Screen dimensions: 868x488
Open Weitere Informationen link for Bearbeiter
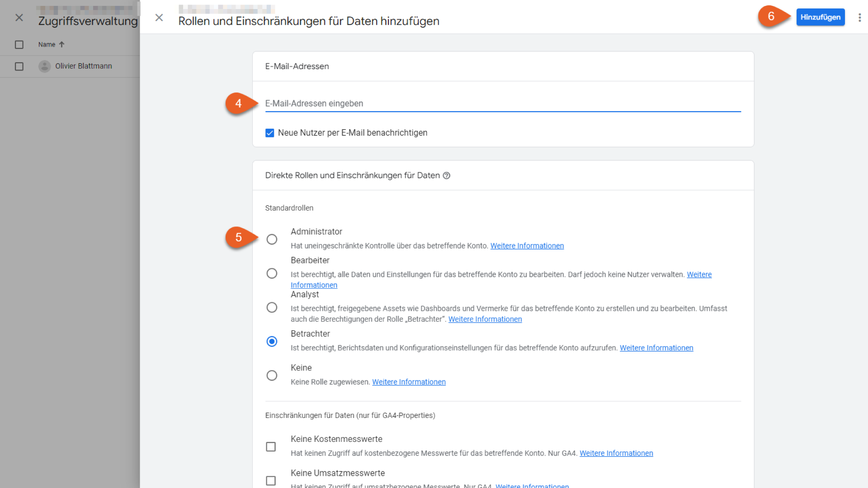coord(699,274)
